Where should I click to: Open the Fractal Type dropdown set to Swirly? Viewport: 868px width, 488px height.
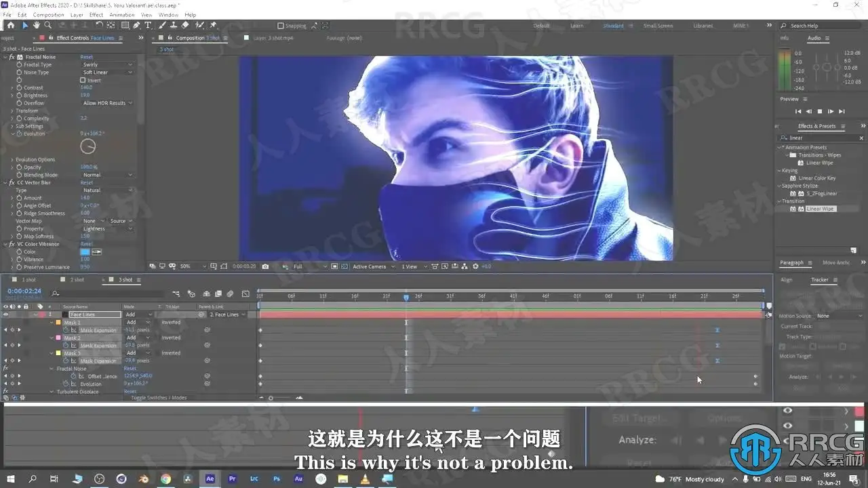coord(107,64)
